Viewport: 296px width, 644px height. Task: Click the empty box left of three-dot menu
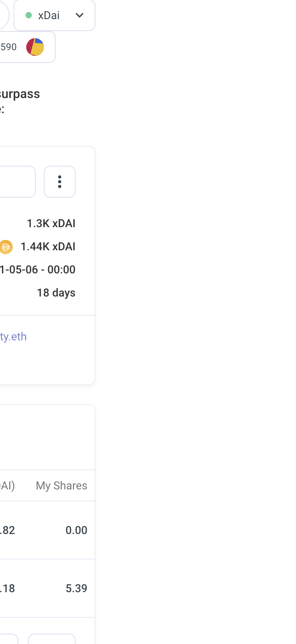(17, 182)
